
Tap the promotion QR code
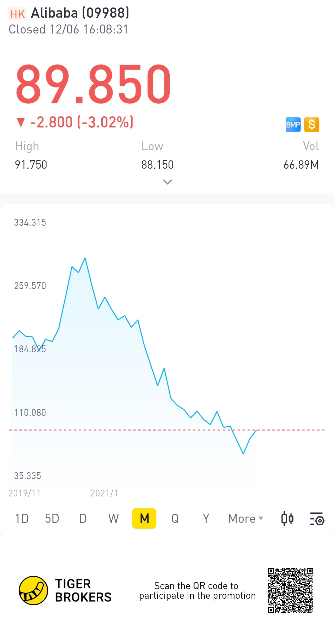(291, 590)
